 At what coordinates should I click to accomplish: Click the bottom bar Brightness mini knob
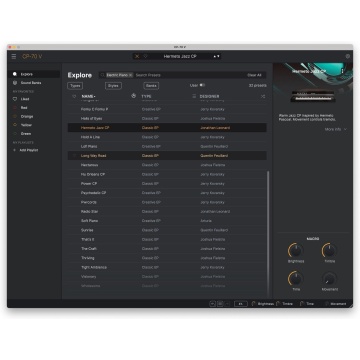(254, 304)
